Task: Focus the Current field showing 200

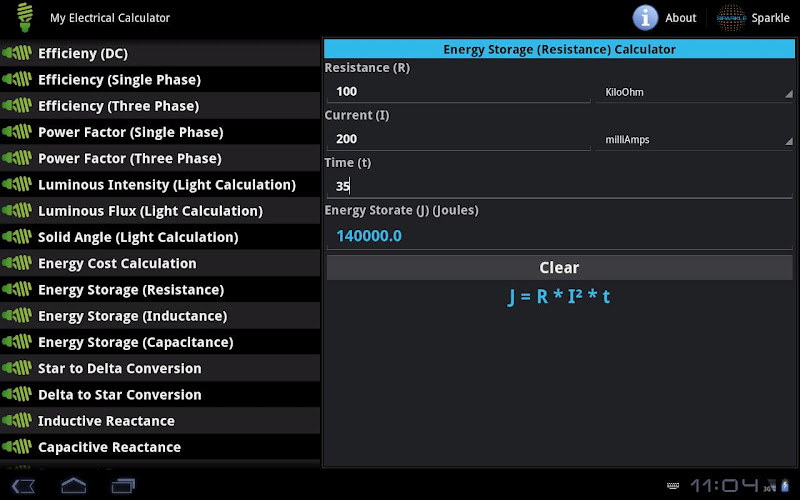Action: pyautogui.click(x=458, y=139)
